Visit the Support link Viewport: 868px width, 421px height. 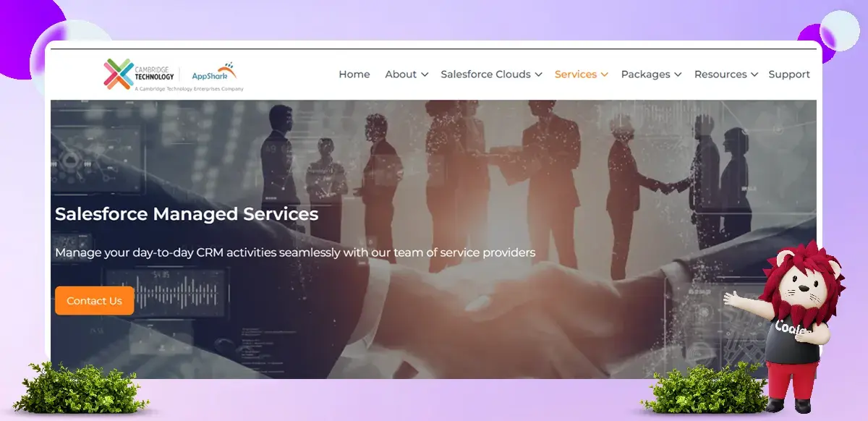point(789,75)
